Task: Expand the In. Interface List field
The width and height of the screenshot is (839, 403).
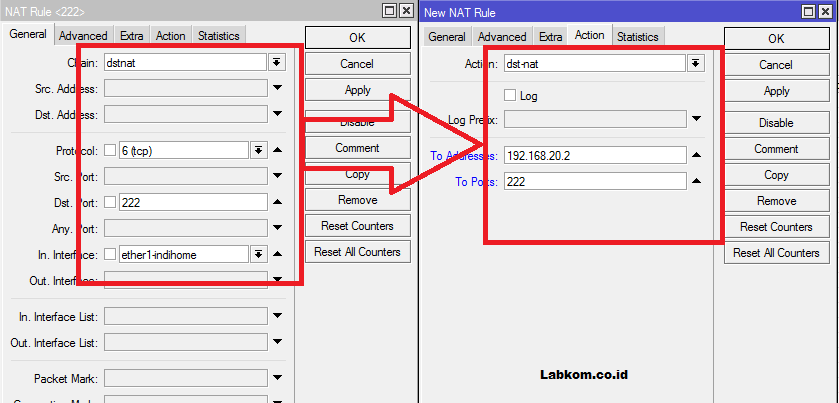Action: coord(277,316)
